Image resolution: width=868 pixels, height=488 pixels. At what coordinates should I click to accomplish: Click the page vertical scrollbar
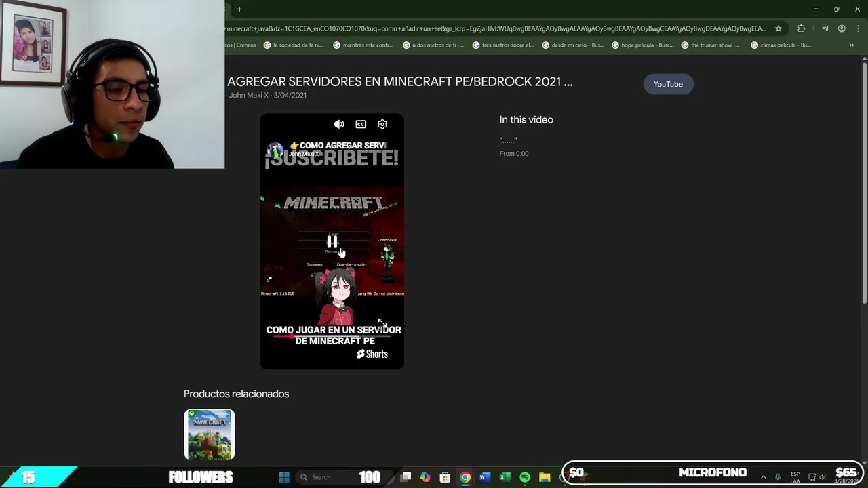(864, 183)
